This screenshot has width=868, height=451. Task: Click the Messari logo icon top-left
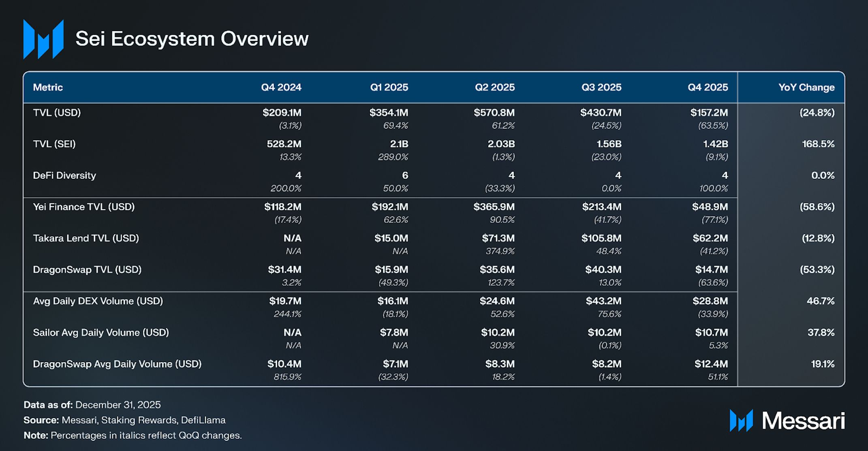pos(43,39)
